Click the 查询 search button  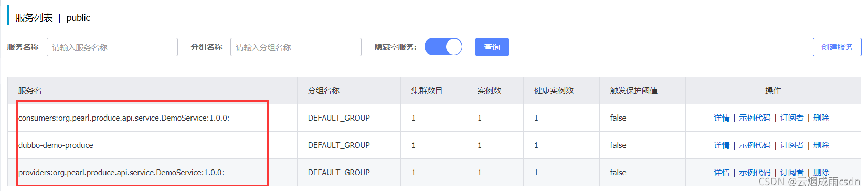coord(492,47)
